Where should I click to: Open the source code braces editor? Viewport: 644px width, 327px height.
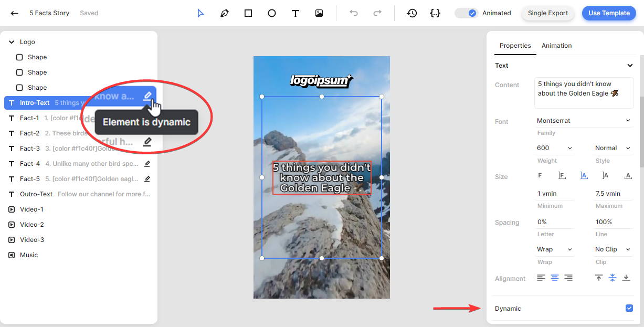[435, 13]
